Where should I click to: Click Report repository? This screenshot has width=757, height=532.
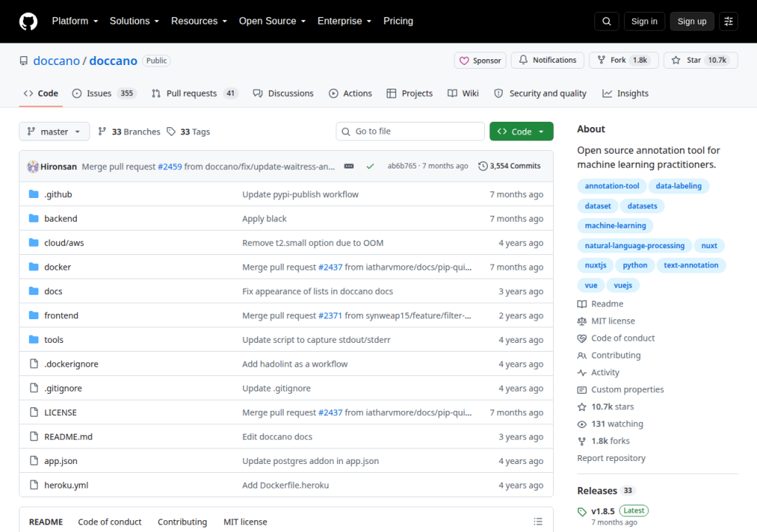(x=611, y=458)
